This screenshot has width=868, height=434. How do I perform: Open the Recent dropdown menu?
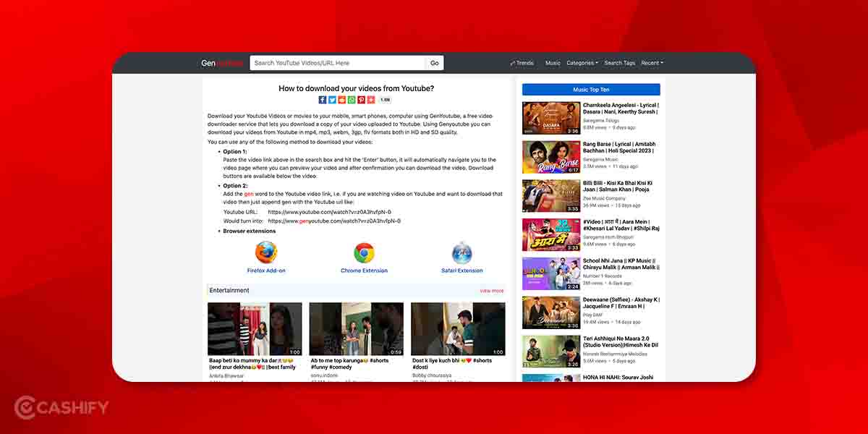coord(652,63)
